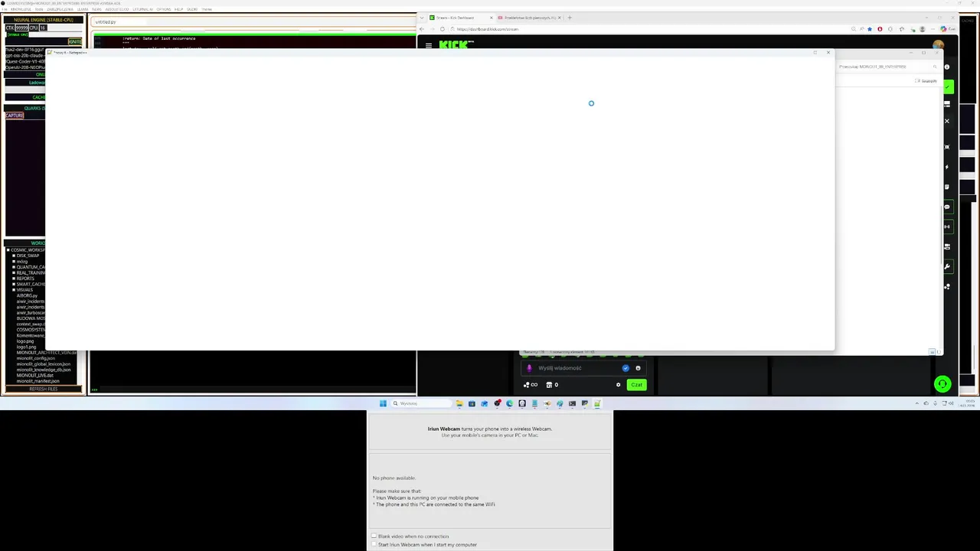This screenshot has width=980, height=551.
Task: Open chat settings gear in Kick
Action: tap(619, 385)
